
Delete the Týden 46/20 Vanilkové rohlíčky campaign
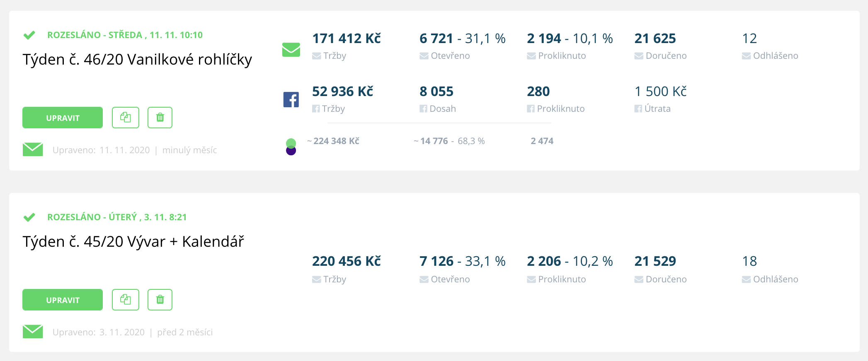160,118
